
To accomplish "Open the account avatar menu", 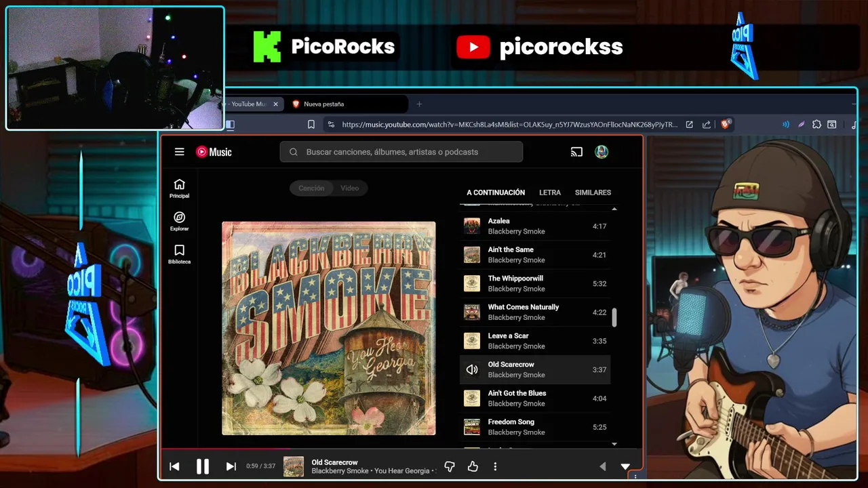I will pos(601,152).
